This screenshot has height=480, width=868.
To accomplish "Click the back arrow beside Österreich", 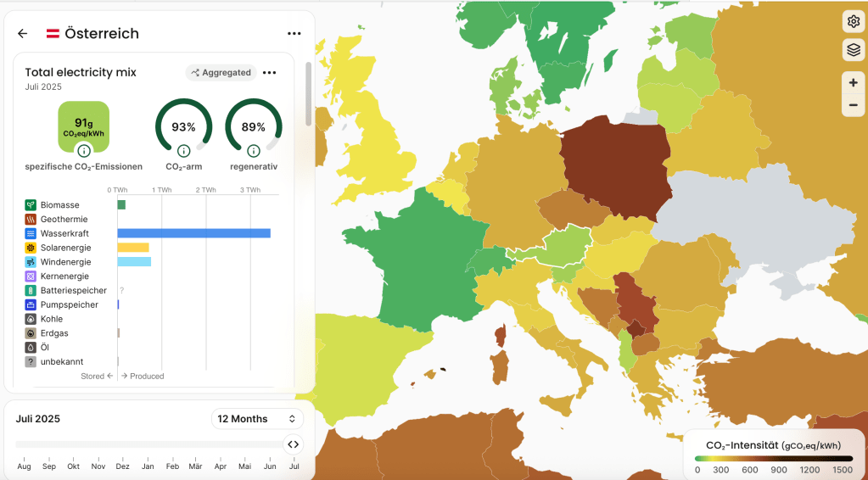I will [x=23, y=34].
